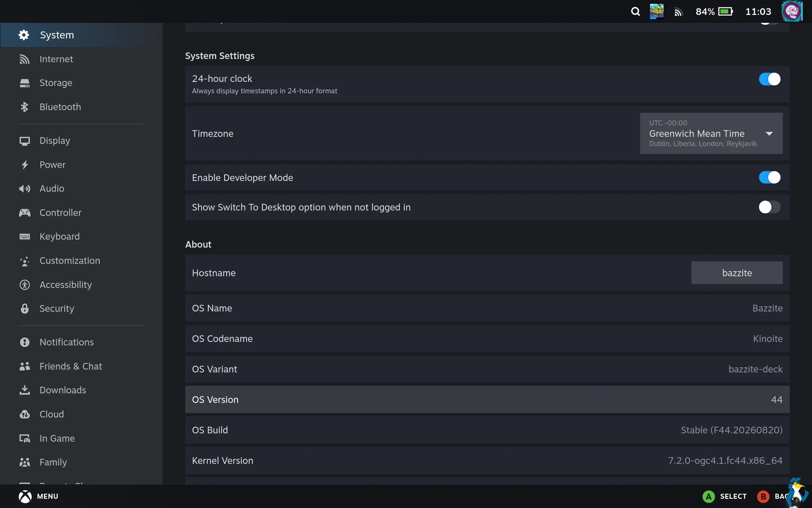Click the Friends & Chat people icon
This screenshot has height=508, width=812.
24,366
